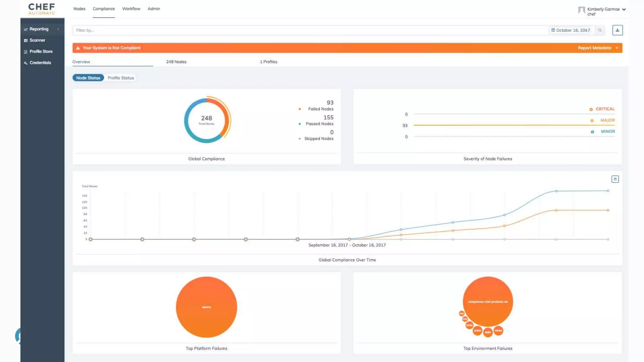Click the Reporting chart icon in sidebar
The height and width of the screenshot is (362, 644).
(x=26, y=29)
